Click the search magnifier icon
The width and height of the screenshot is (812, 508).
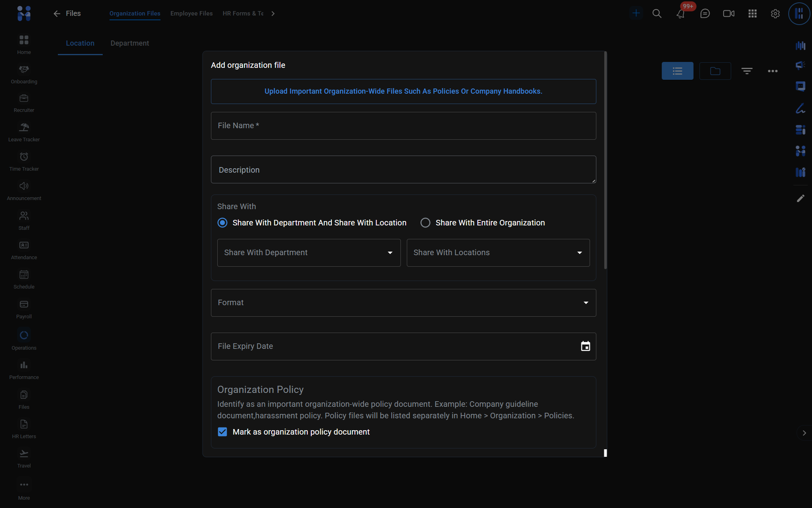657,13
